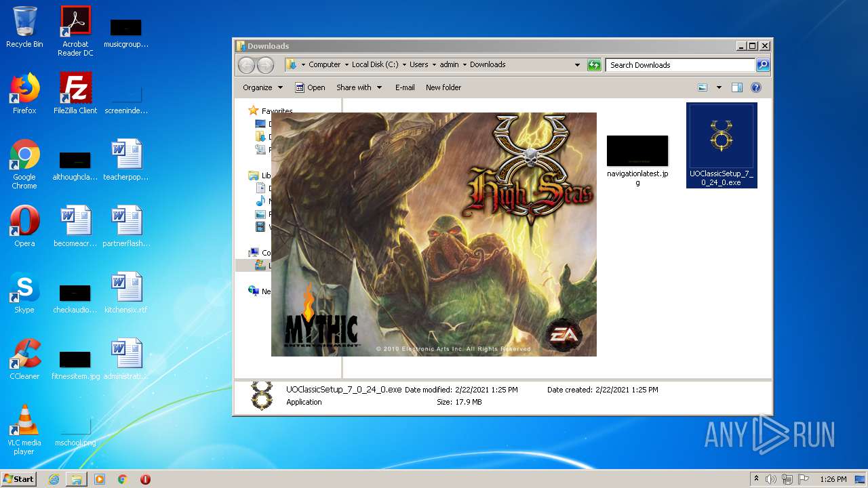Click Users in address breadcrumb
The height and width of the screenshot is (488, 868).
point(418,65)
